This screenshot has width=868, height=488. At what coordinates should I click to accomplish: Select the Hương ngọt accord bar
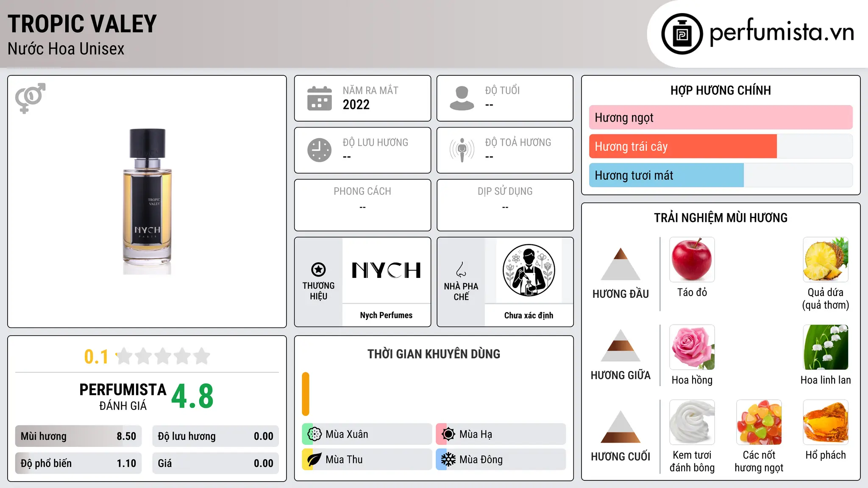721,117
